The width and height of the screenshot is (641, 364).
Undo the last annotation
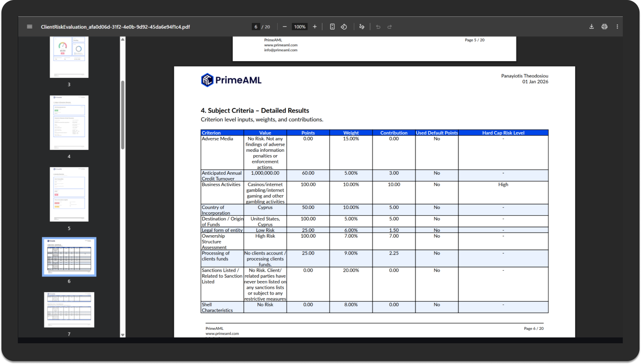(378, 26)
